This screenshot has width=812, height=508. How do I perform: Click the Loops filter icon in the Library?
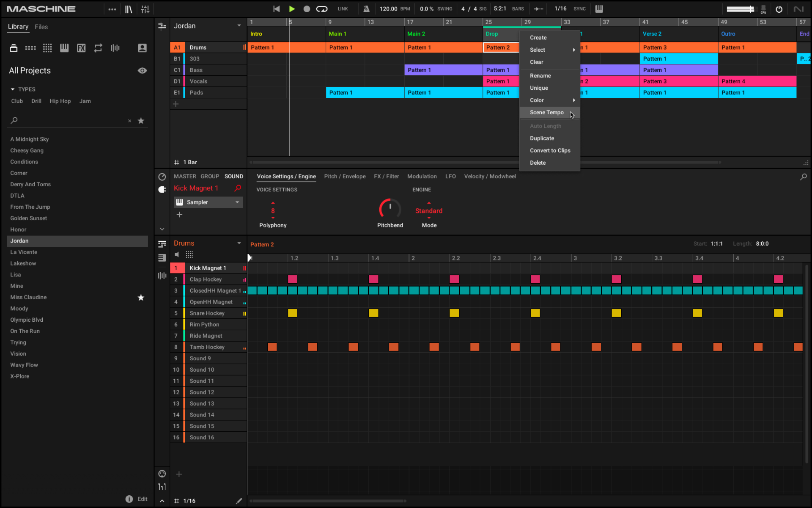(x=98, y=48)
